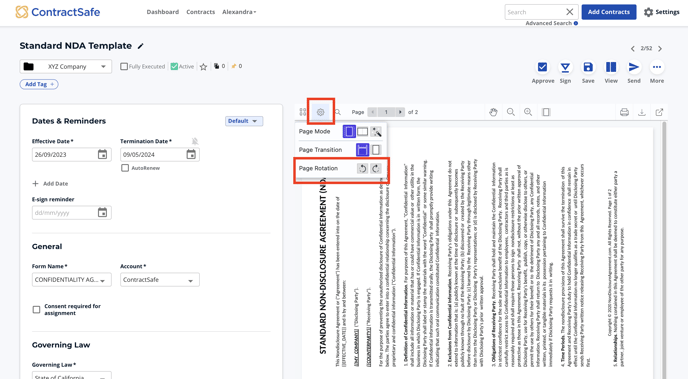Click the pin notes count icon

(x=234, y=66)
